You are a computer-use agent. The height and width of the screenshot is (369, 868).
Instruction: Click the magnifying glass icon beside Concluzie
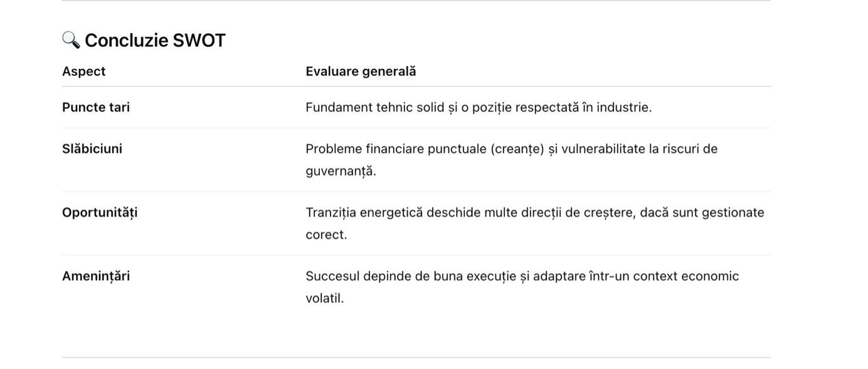point(71,41)
